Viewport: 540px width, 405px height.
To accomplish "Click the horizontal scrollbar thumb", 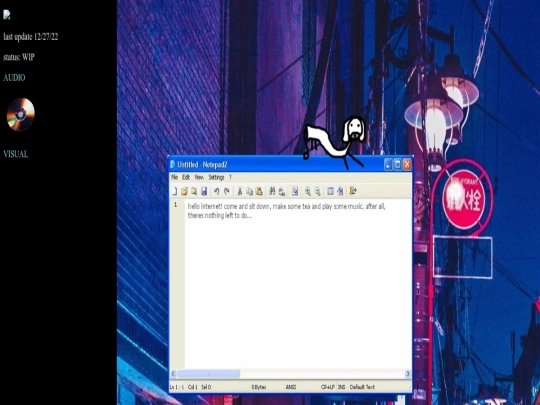I will coord(208,374).
